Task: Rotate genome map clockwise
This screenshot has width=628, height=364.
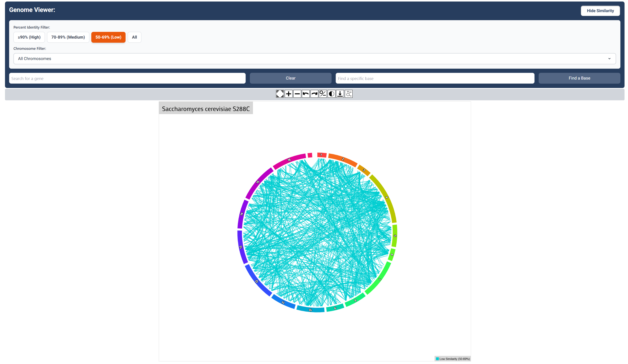Action: (x=314, y=94)
